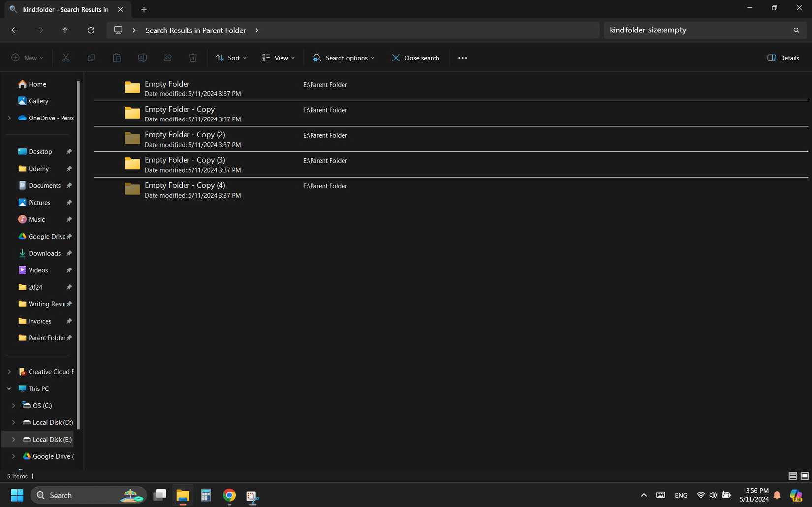Cut the selection using the Cut icon
This screenshot has width=812, height=507.
point(65,58)
